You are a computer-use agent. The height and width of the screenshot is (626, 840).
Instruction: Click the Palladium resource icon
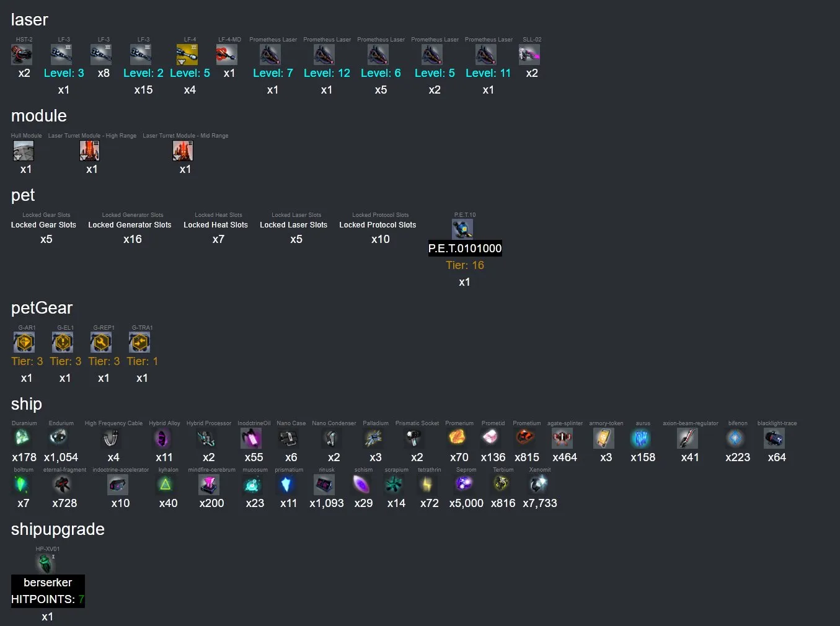pos(373,438)
